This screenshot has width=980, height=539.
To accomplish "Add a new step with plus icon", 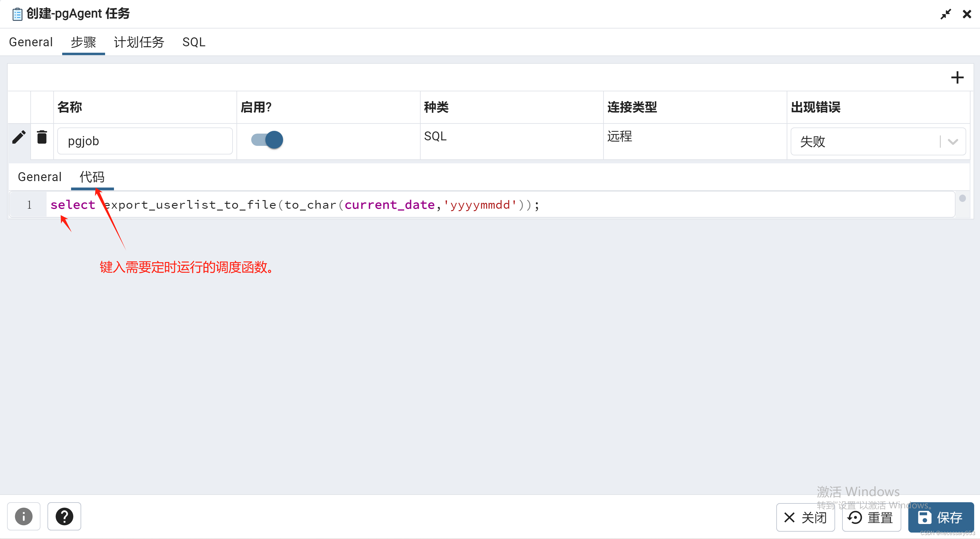I will [957, 78].
